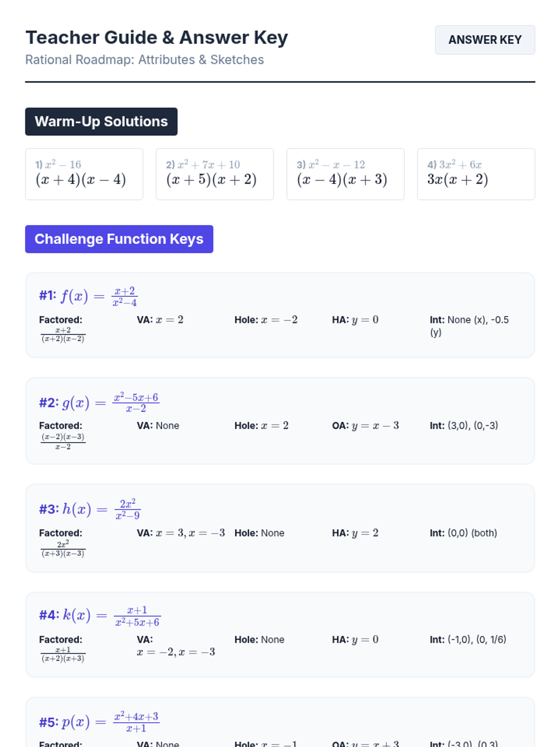560x747 pixels.
Task: Click the #2 g(x) function formula
Action: point(99,402)
